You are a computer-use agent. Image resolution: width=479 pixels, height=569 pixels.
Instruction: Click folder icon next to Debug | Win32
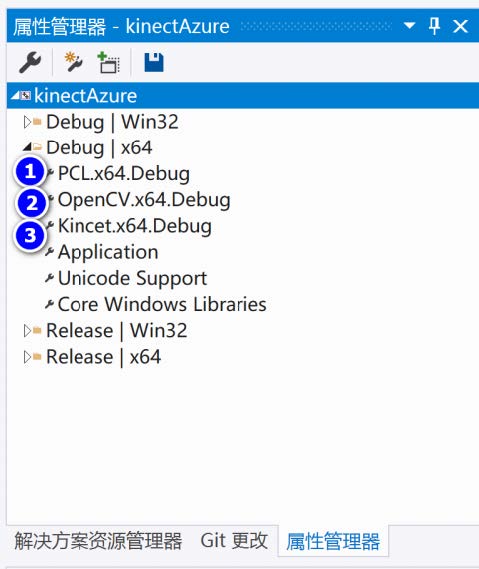coord(37,122)
